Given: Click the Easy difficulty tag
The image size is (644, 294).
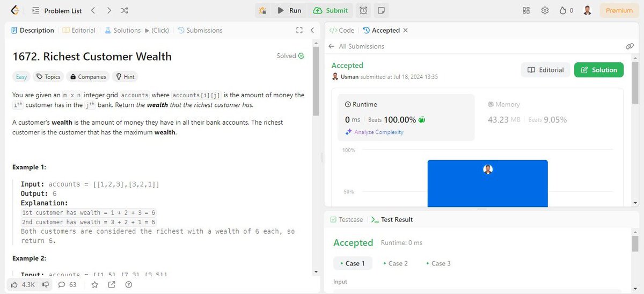Looking at the screenshot, I should pos(21,77).
